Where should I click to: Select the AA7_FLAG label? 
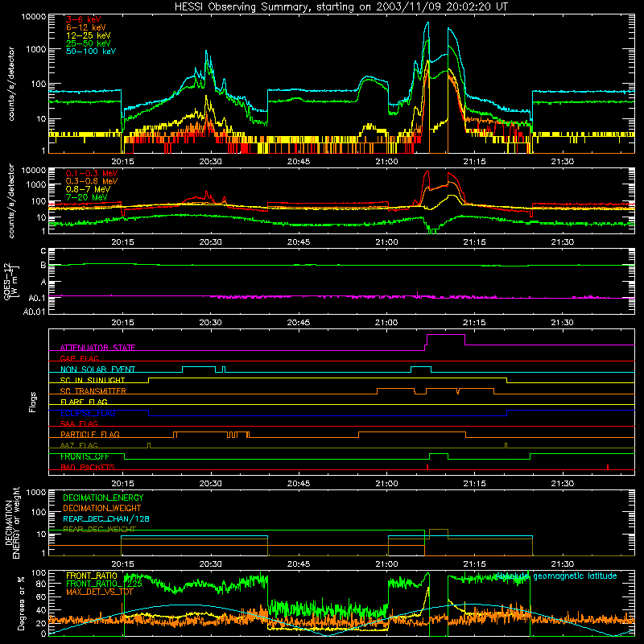tap(79, 445)
